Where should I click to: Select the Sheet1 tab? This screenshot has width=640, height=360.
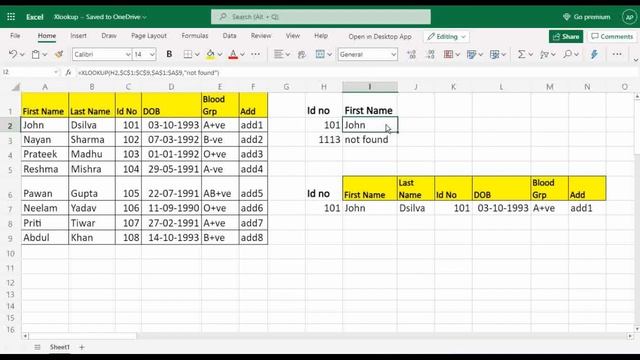60,347
